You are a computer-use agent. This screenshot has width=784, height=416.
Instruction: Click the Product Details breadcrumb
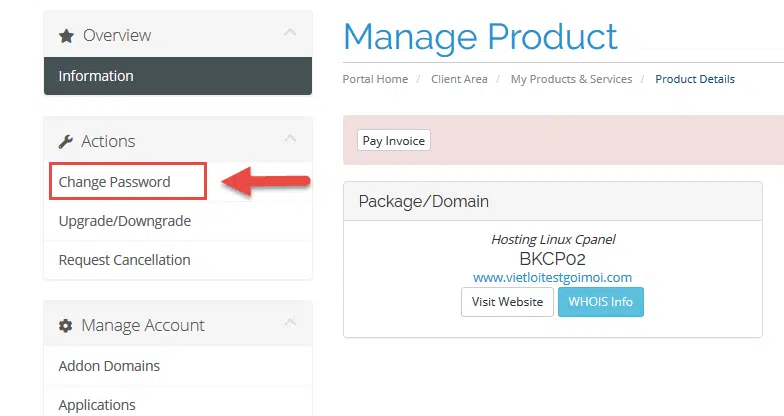click(x=695, y=79)
